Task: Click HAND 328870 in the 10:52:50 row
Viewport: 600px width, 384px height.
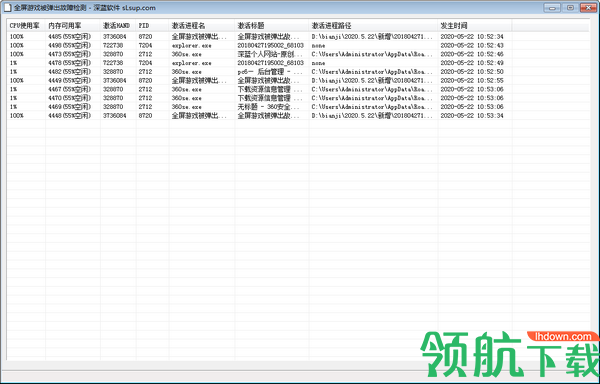Action: [x=112, y=72]
